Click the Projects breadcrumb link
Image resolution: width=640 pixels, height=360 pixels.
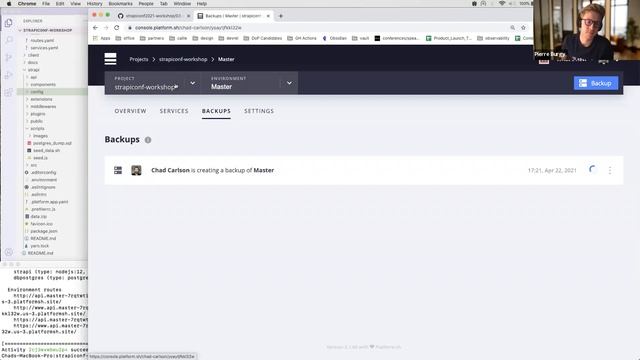tap(139, 59)
